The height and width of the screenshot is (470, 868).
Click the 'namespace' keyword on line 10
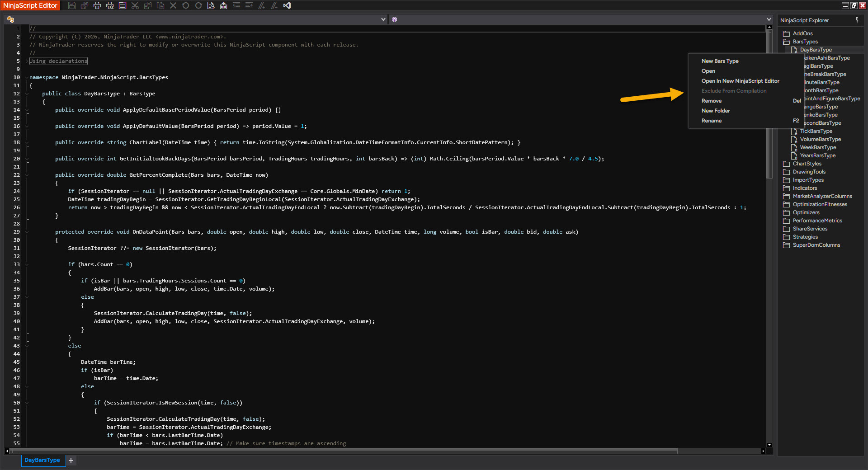44,77
